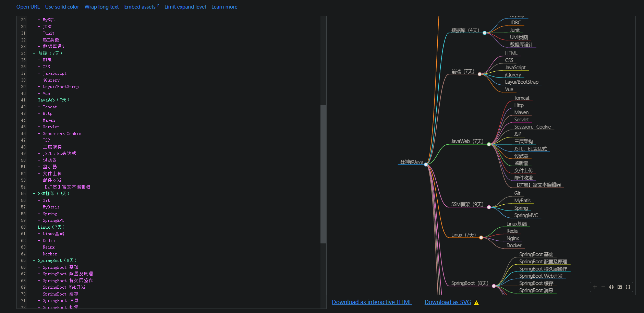Click the question mark beside Embed assets
Screen dimensions: 644x313
point(158,5)
